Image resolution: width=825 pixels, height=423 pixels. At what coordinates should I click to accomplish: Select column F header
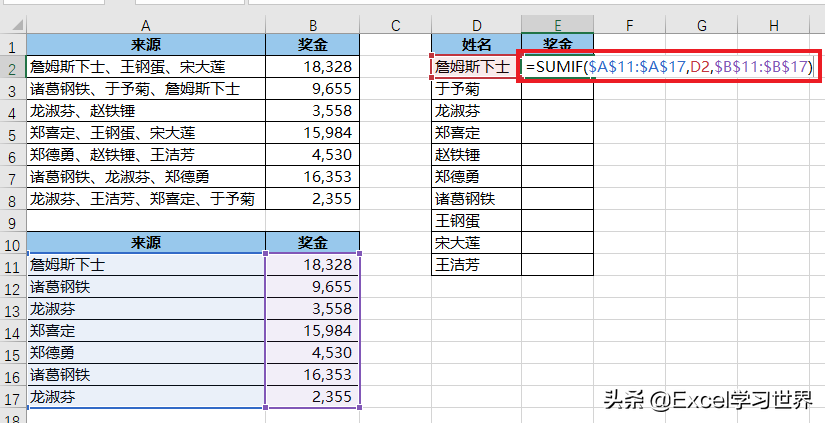pos(629,25)
